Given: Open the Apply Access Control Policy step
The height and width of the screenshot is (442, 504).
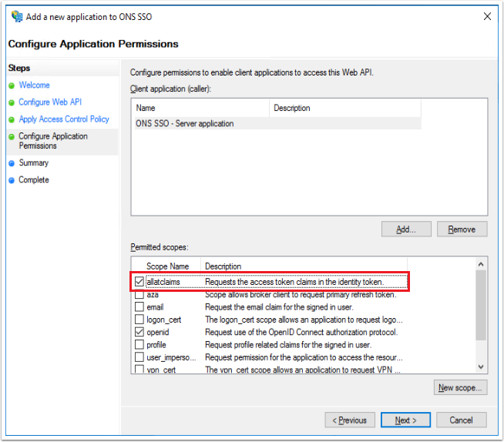Looking at the screenshot, I should pyautogui.click(x=64, y=119).
